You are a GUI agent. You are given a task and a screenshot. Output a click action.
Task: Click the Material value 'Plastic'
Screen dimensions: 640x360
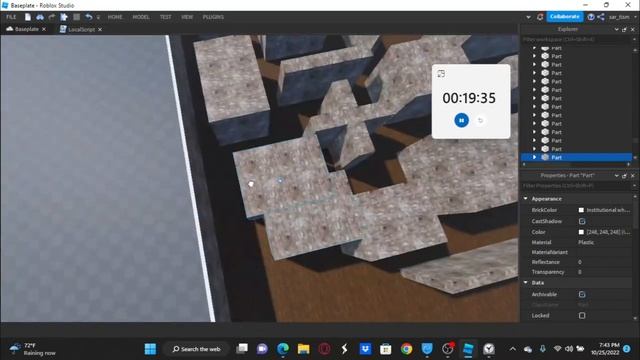coord(586,242)
